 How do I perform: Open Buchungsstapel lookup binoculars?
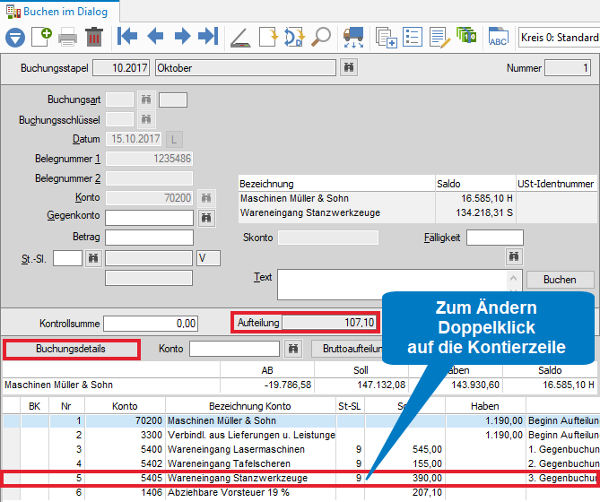point(349,68)
